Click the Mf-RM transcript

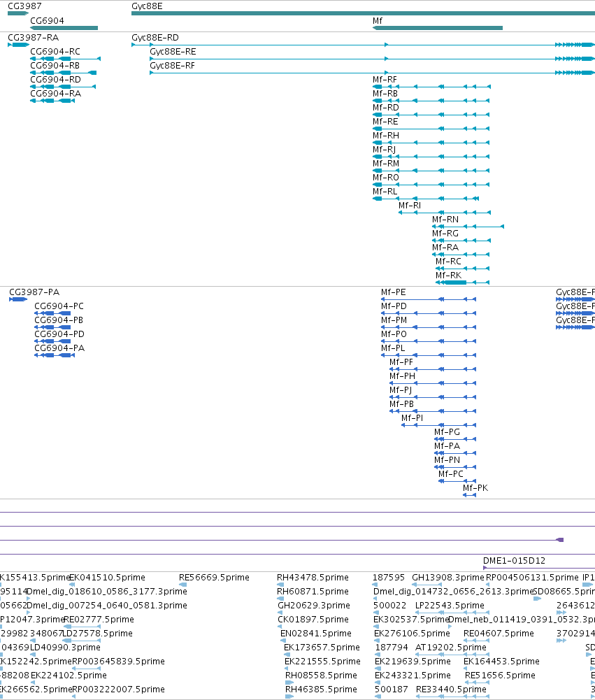(431, 171)
